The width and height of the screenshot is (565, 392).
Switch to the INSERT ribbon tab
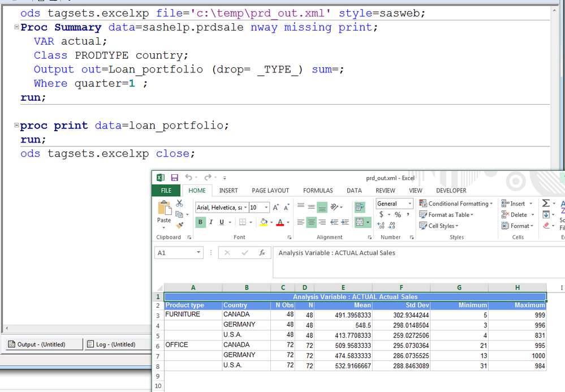click(x=228, y=191)
